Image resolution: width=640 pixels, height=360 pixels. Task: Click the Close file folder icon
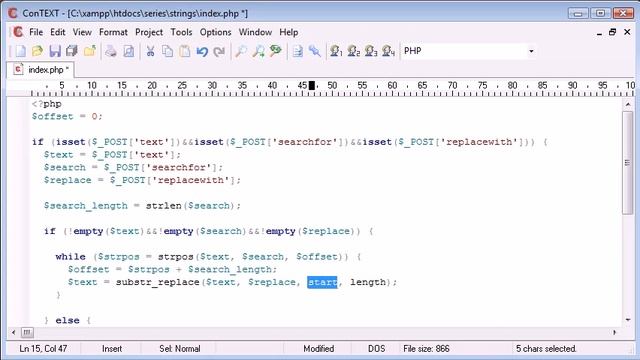[89, 51]
